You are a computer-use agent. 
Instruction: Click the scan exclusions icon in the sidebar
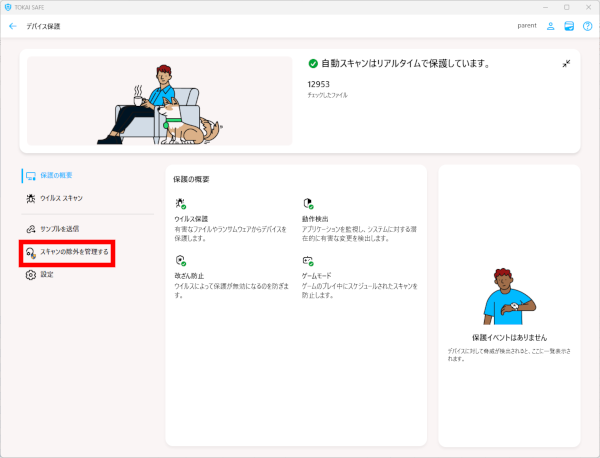point(31,253)
